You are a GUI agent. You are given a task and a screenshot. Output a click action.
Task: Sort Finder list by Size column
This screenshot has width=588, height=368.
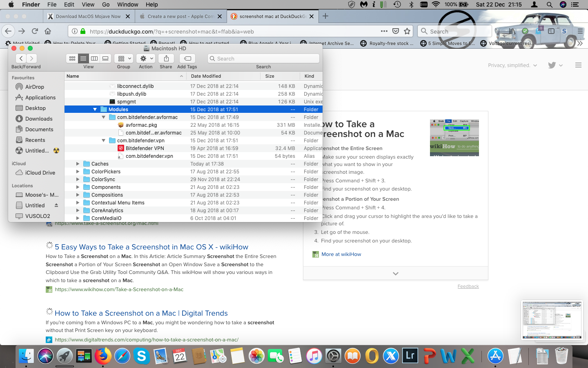280,76
